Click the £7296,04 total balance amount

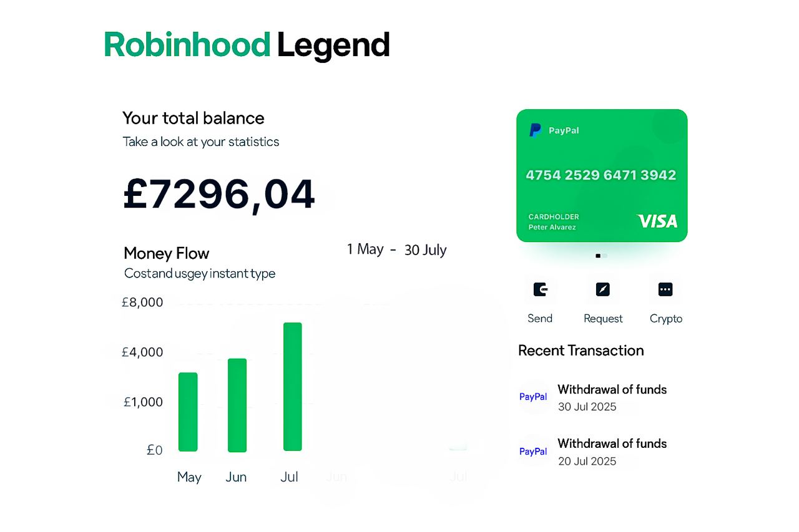[x=219, y=194]
